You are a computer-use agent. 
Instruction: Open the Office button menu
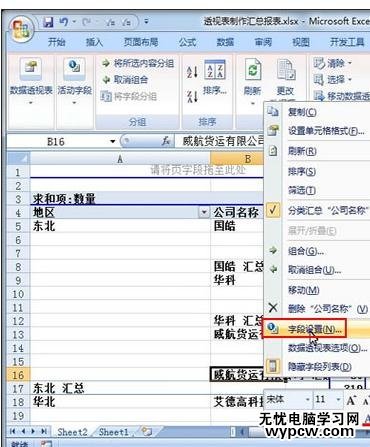pyautogui.click(x=21, y=29)
